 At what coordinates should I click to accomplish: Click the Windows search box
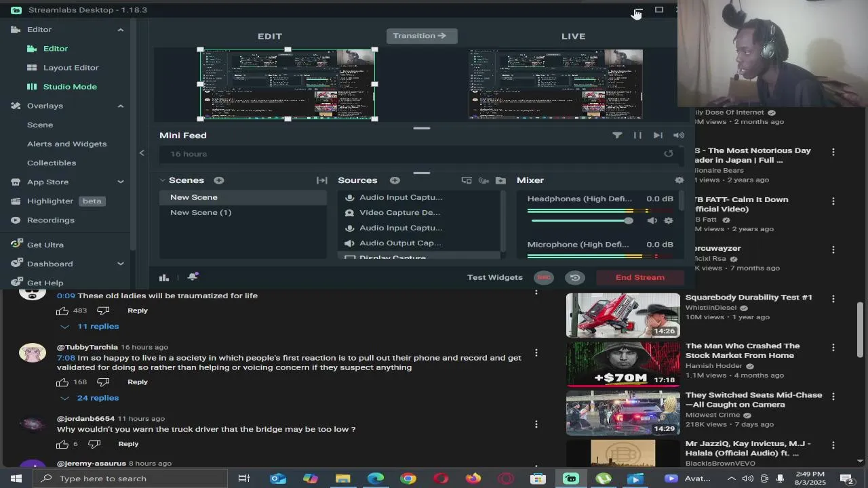pyautogui.click(x=130, y=479)
